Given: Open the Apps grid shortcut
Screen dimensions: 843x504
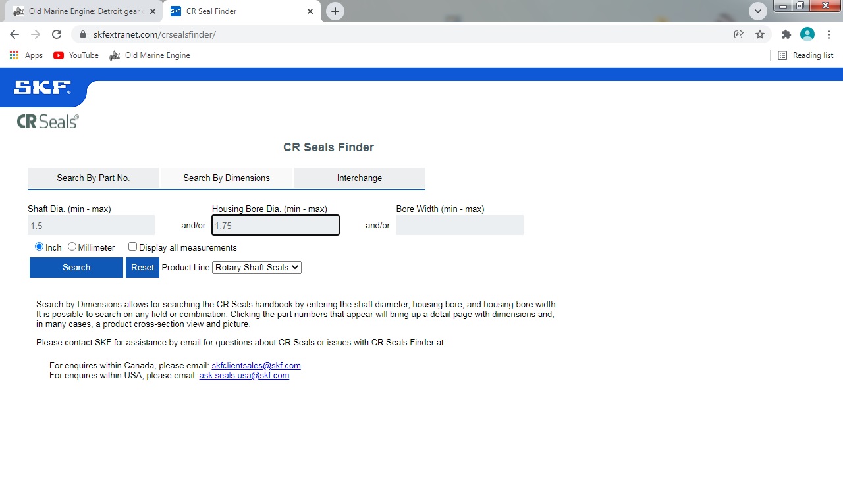Looking at the screenshot, I should [x=26, y=55].
